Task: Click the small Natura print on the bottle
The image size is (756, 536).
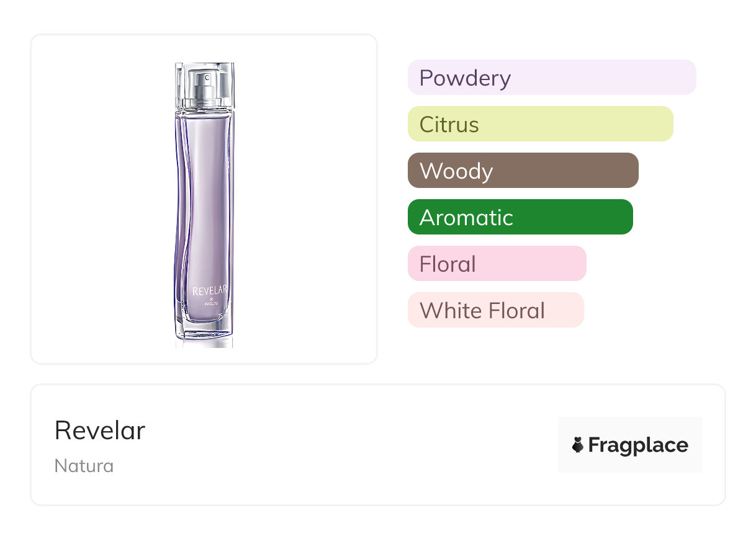Action: (211, 305)
